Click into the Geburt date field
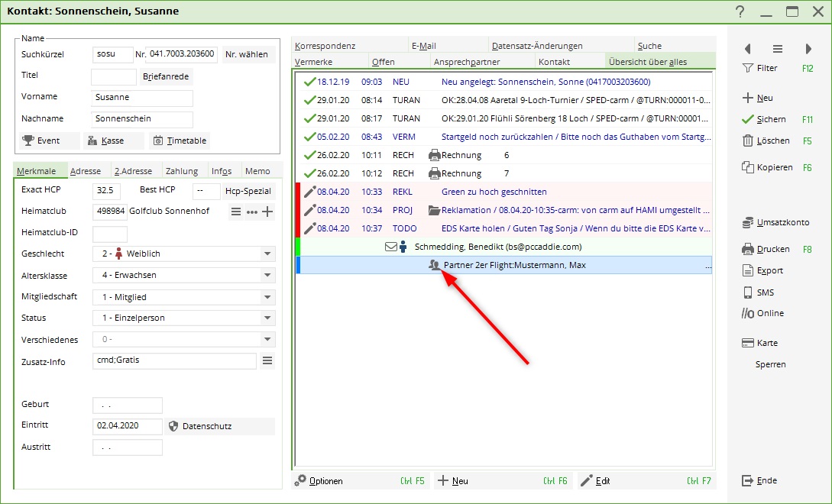Screen dimensions: 832x504 point(127,405)
